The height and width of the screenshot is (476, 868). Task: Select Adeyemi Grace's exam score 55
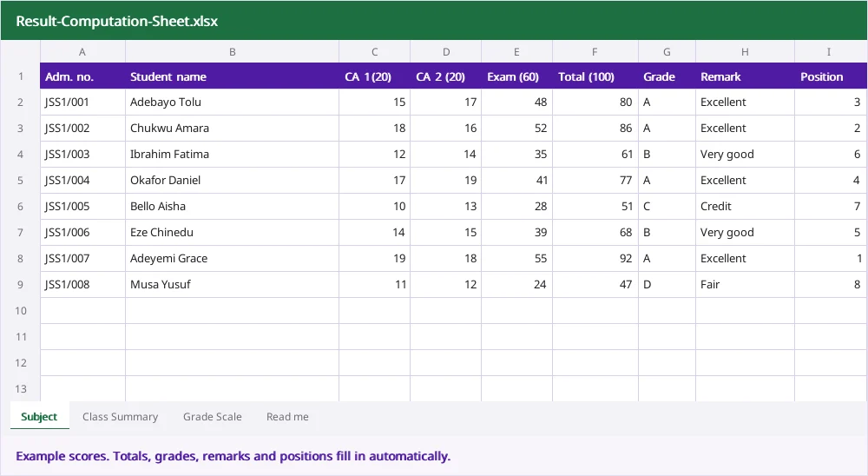click(516, 258)
